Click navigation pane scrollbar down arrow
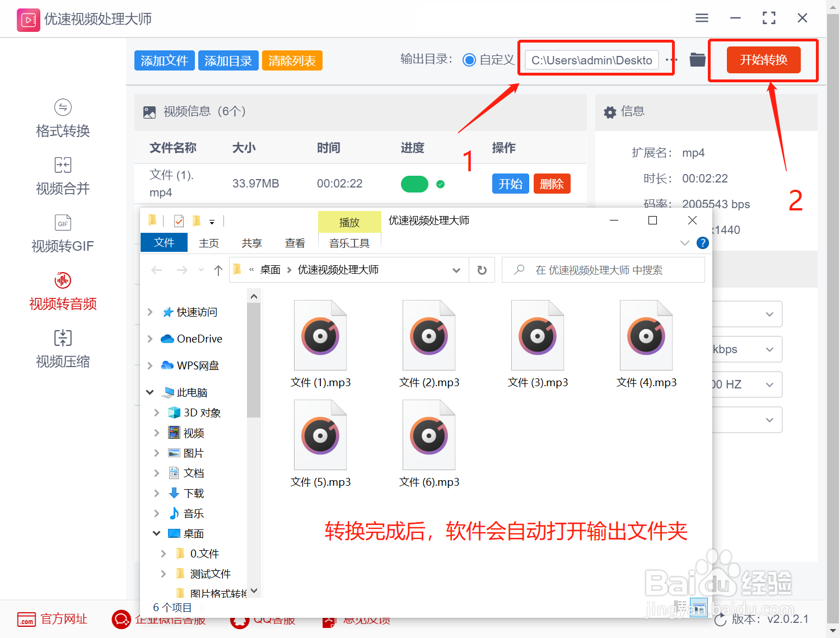The height and width of the screenshot is (638, 840). pos(254,590)
